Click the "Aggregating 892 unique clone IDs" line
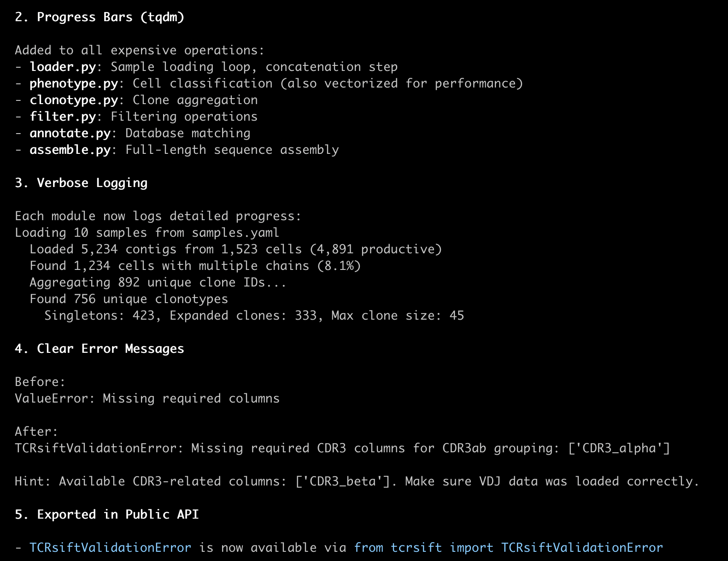 pos(158,282)
